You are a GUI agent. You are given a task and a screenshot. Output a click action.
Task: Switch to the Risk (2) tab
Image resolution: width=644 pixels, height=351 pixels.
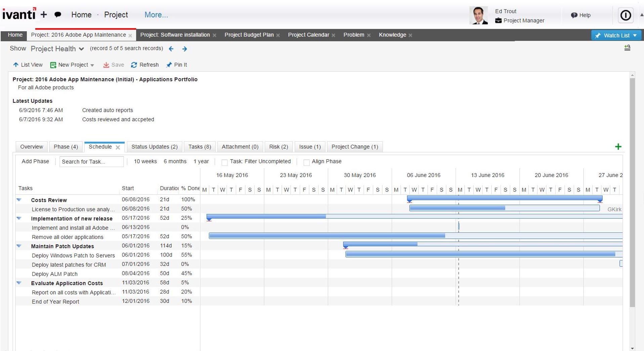(278, 146)
